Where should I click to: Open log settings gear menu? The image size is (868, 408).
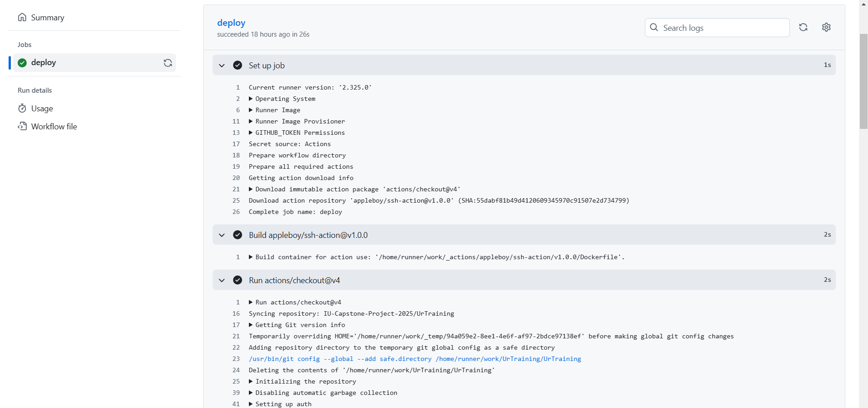(x=826, y=27)
